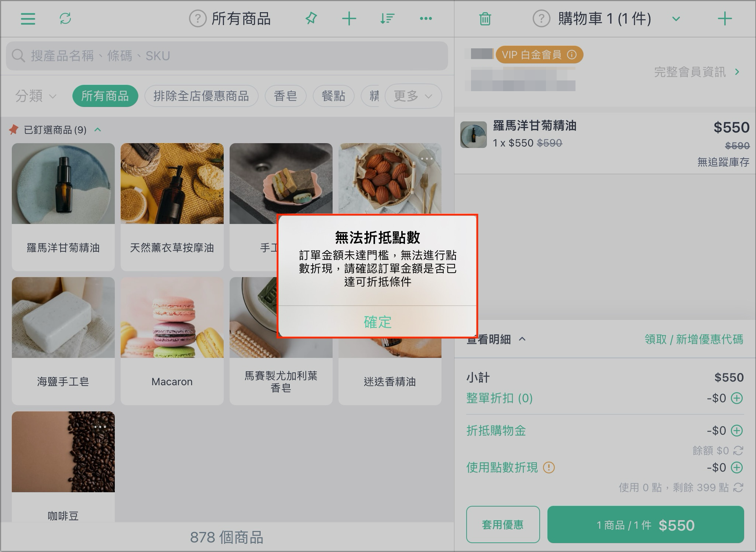
Task: Click 878 個商品 count text
Action: [x=227, y=537]
